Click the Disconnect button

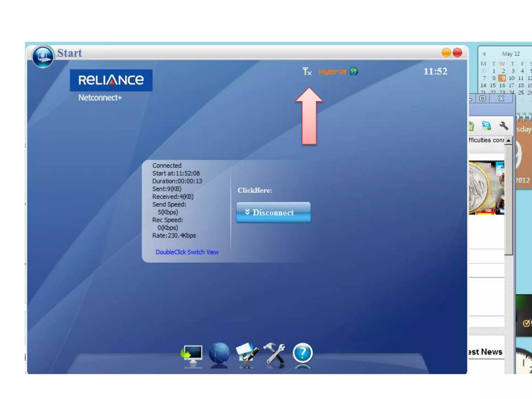click(x=273, y=212)
